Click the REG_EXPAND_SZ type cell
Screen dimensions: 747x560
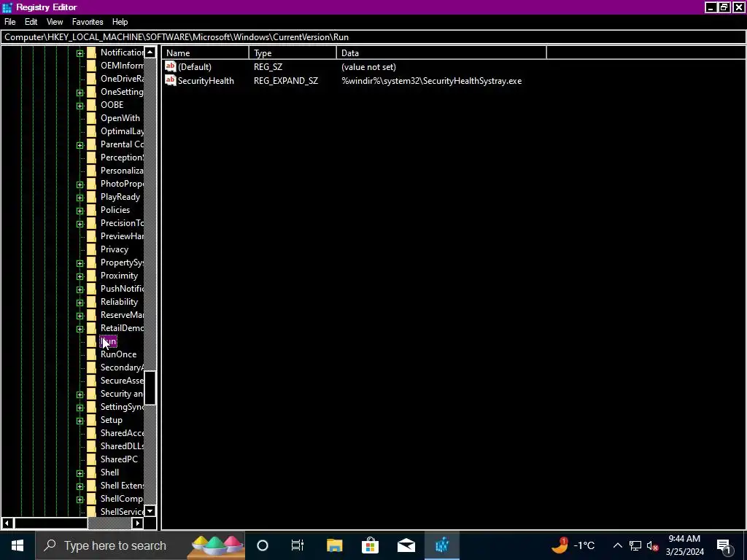coord(286,81)
